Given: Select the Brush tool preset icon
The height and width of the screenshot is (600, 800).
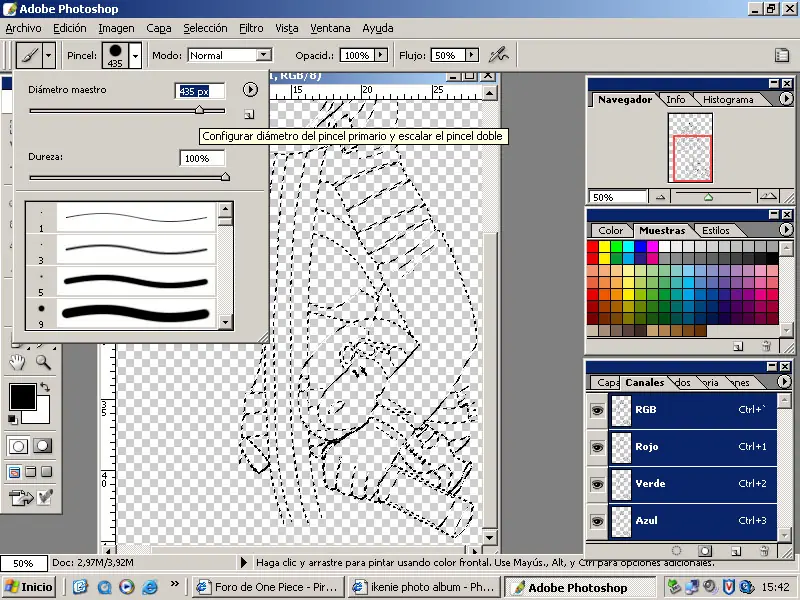Looking at the screenshot, I should [30, 55].
